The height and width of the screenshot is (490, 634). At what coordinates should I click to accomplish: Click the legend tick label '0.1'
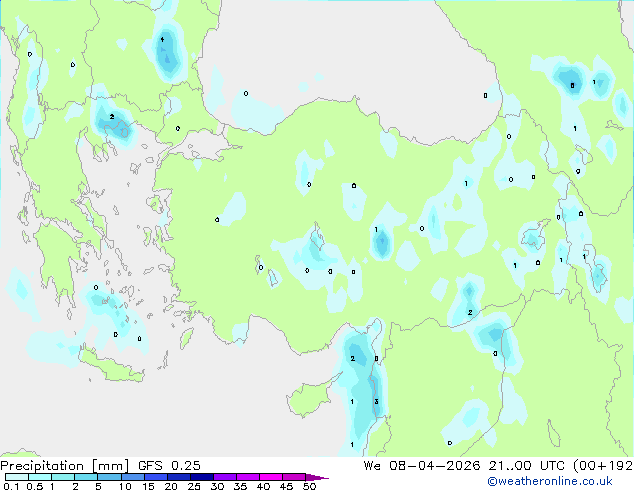[x=11, y=486]
